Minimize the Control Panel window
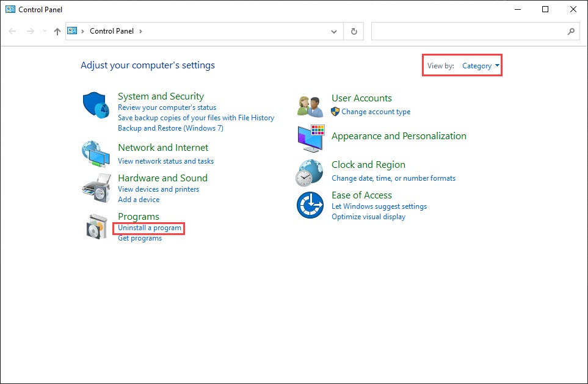The width and height of the screenshot is (588, 384). 518,9
